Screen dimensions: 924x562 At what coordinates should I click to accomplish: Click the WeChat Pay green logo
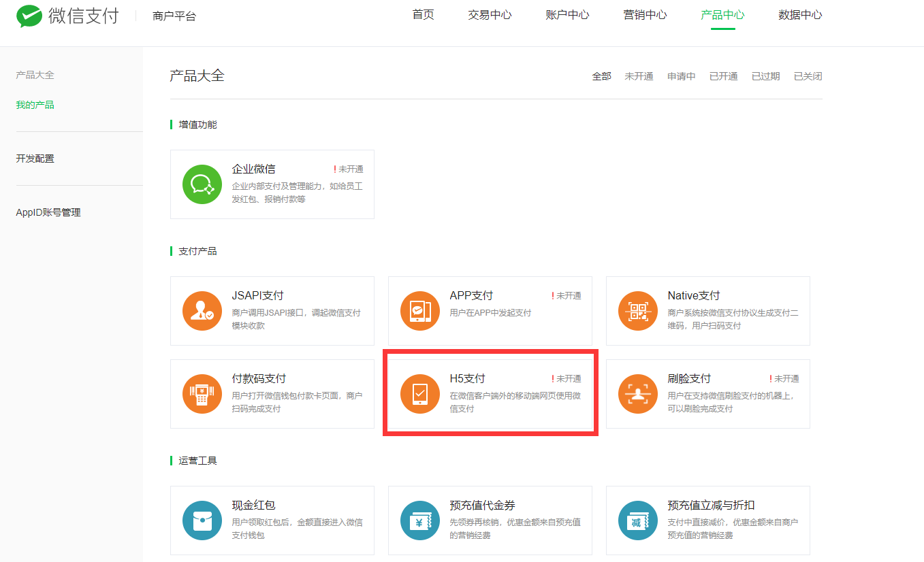click(x=29, y=16)
